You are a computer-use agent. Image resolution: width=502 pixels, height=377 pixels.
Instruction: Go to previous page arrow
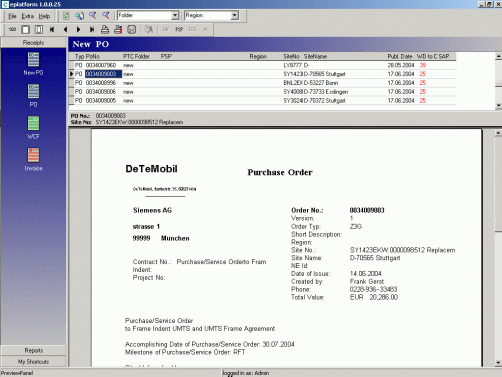[x=65, y=30]
